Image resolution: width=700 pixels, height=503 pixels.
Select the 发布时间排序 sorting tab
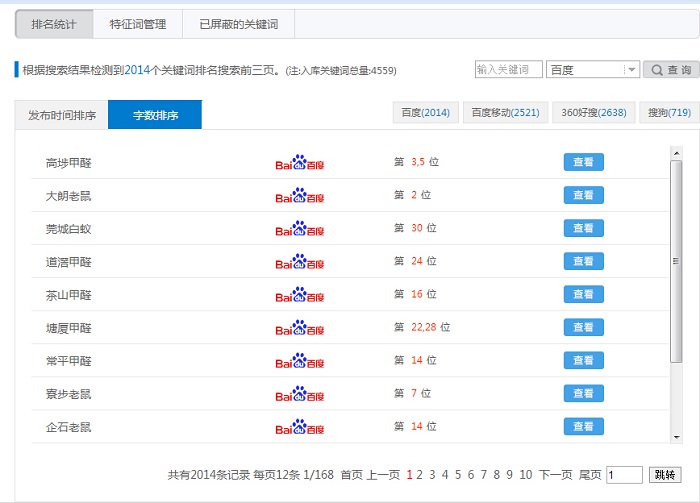[x=62, y=115]
